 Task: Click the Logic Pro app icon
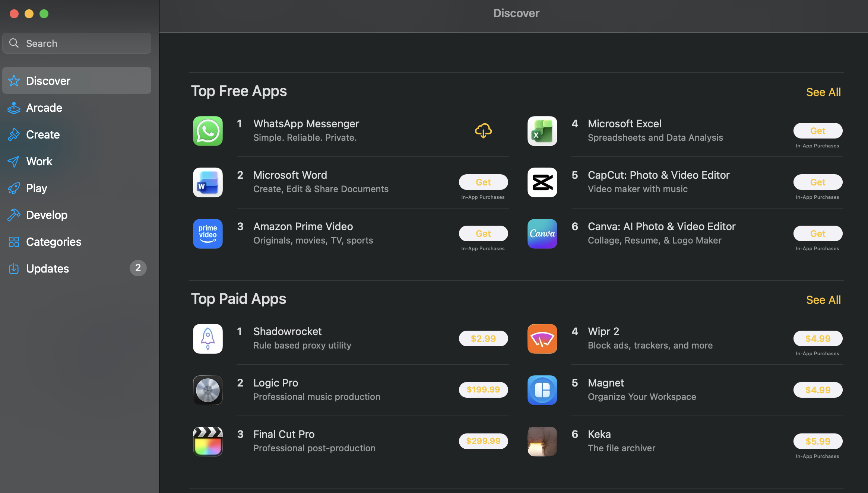[208, 390]
